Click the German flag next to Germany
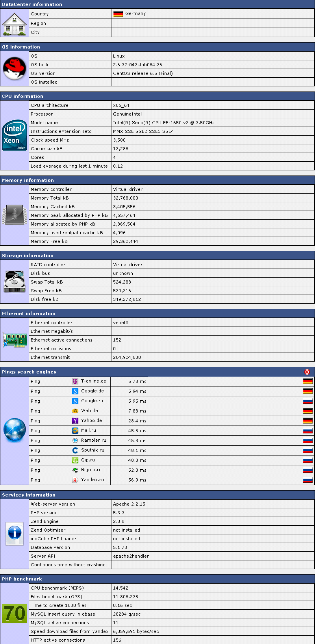The height and width of the screenshot is (644, 315). (x=118, y=14)
